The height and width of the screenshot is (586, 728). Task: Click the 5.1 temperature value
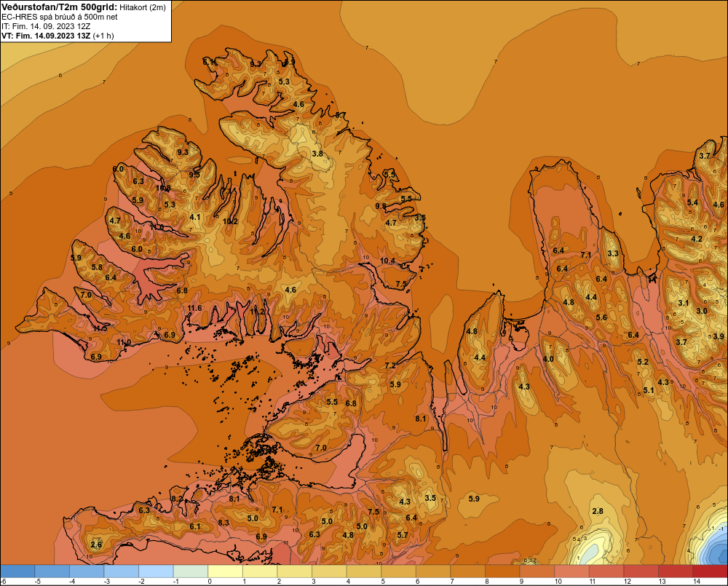(x=649, y=390)
